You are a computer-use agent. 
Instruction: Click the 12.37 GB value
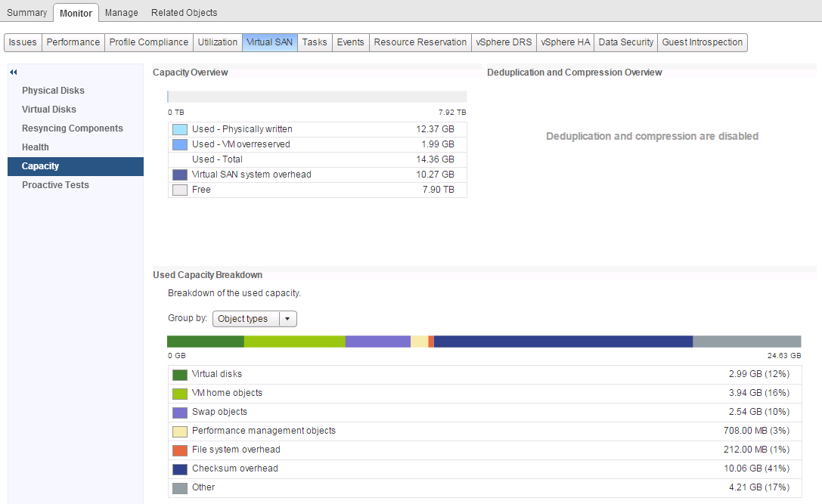point(435,129)
